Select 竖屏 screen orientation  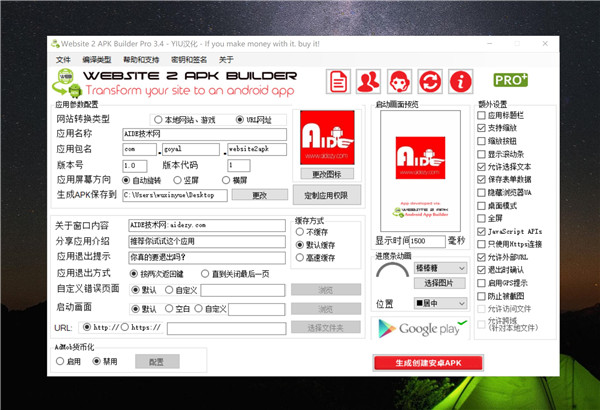186,180
